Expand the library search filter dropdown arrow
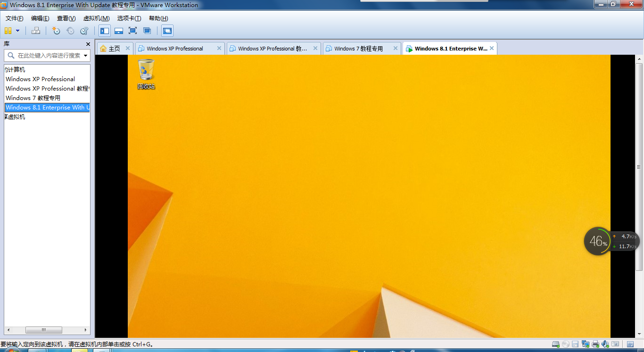 [85, 56]
